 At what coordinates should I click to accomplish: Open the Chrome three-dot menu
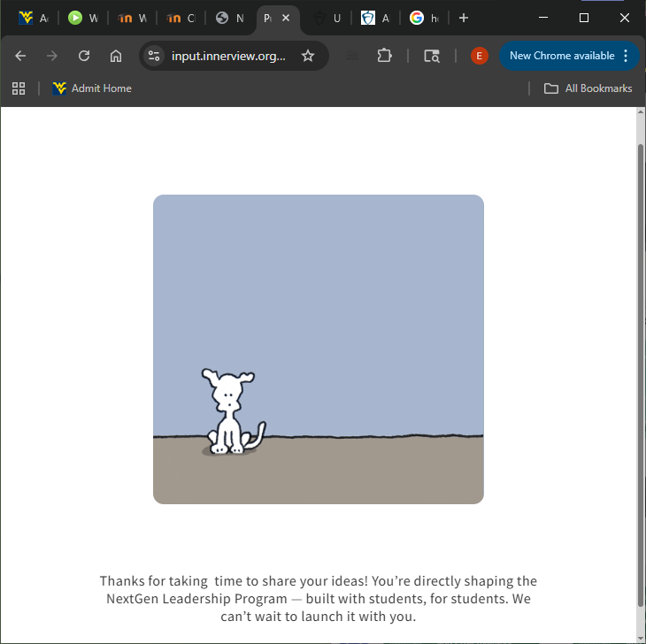pos(626,56)
